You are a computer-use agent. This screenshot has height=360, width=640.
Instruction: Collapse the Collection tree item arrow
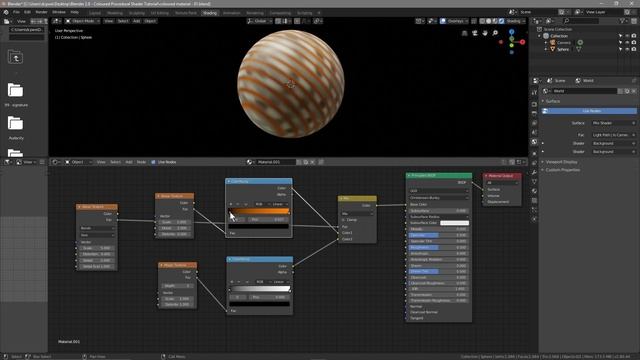(540, 36)
